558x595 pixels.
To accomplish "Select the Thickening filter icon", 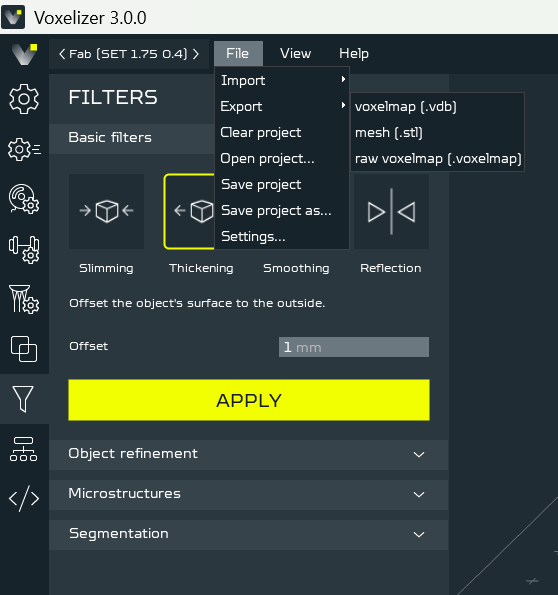I will coord(189,211).
